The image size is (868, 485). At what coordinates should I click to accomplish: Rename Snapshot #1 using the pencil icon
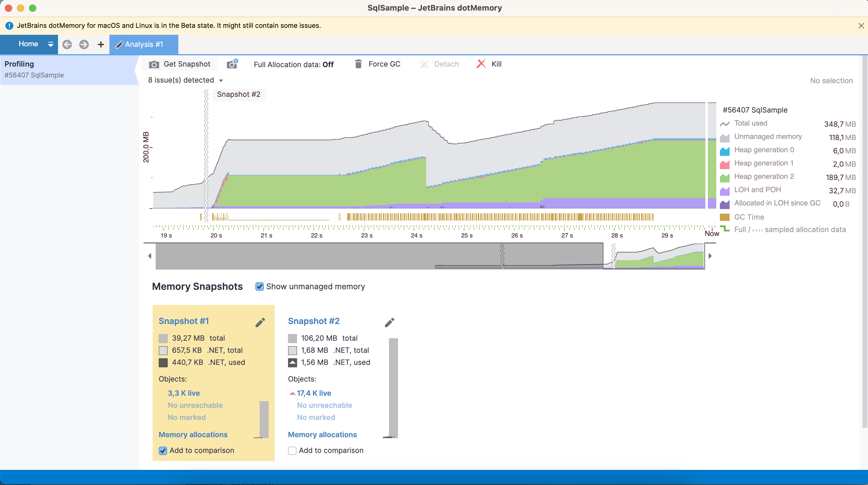tap(260, 323)
